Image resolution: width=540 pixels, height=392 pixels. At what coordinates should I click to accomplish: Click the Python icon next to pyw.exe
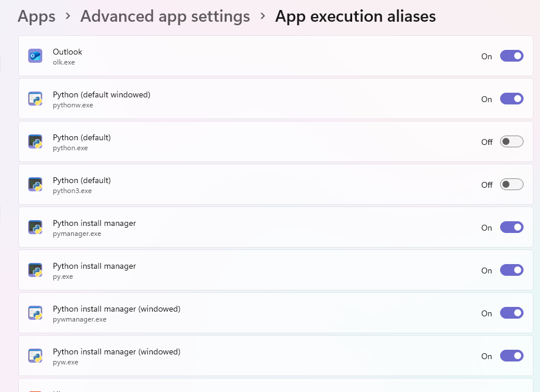click(x=35, y=356)
